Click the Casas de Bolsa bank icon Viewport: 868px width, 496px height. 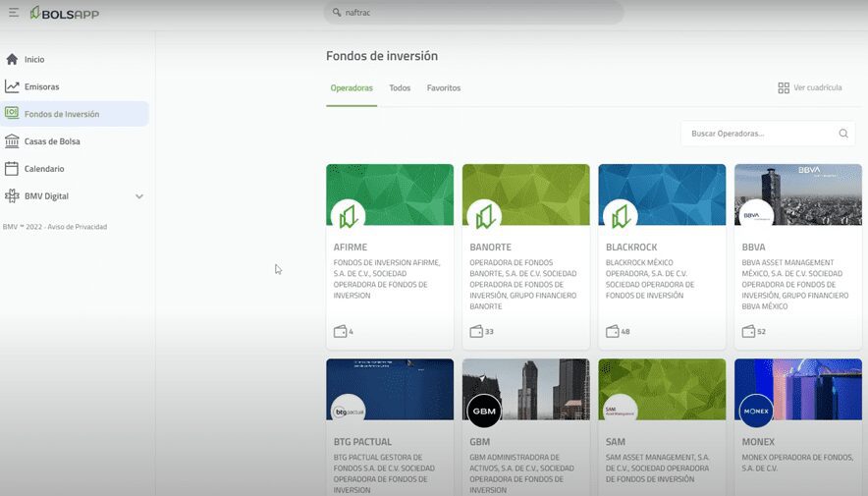point(12,141)
